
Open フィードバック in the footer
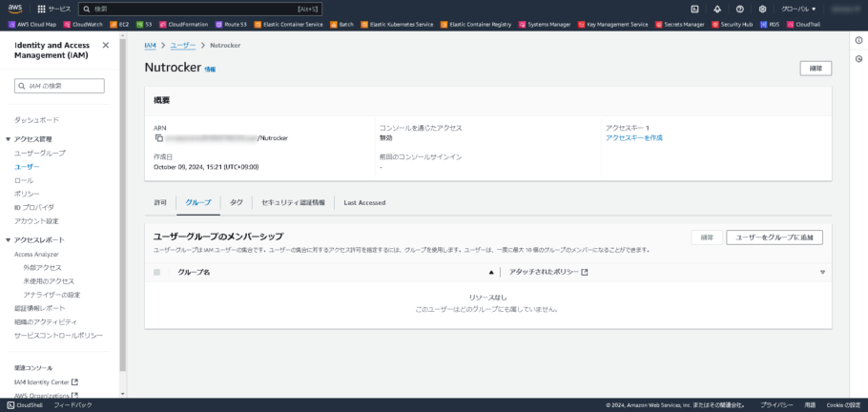coord(72,404)
